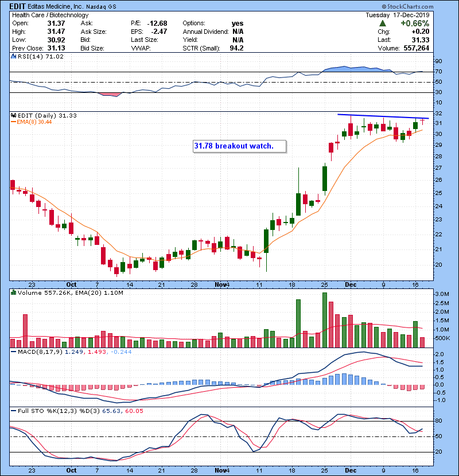Click the Last price 31.33 in header

point(421,40)
